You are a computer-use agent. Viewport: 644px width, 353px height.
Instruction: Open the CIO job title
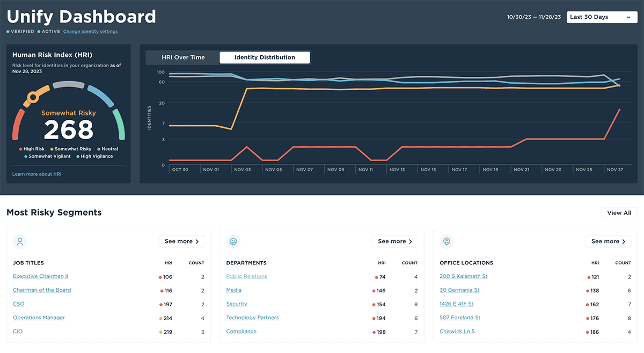tap(18, 332)
